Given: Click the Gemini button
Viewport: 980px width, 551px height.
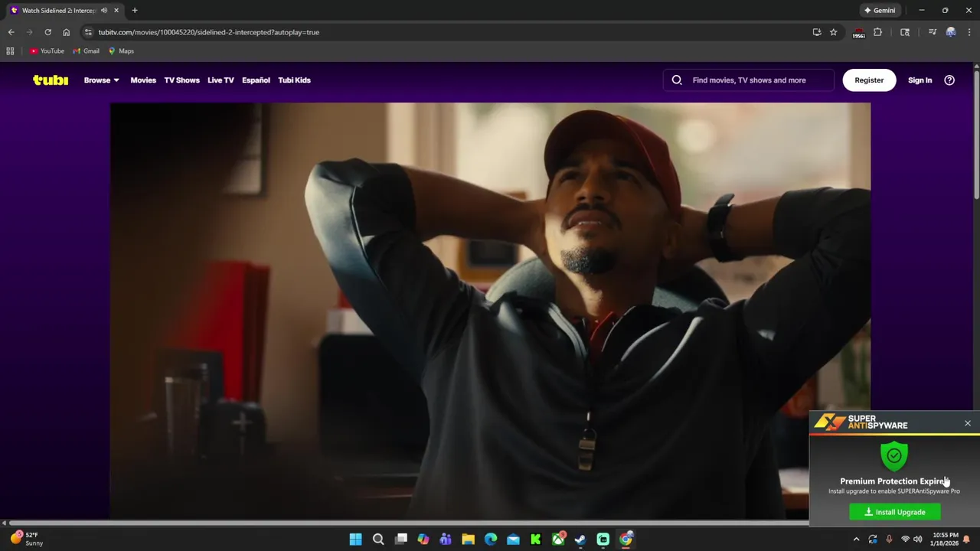Looking at the screenshot, I should [x=880, y=11].
